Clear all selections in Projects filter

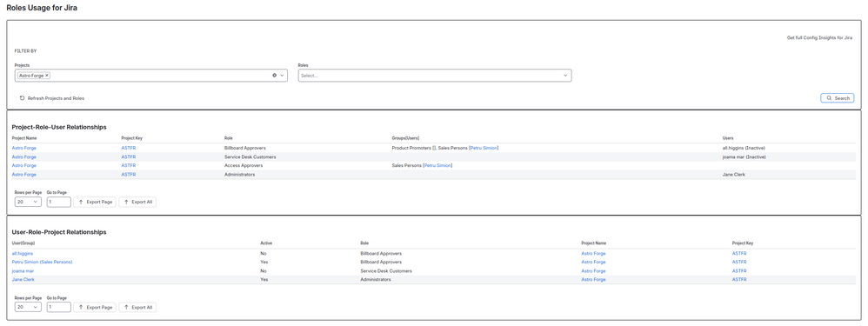274,76
